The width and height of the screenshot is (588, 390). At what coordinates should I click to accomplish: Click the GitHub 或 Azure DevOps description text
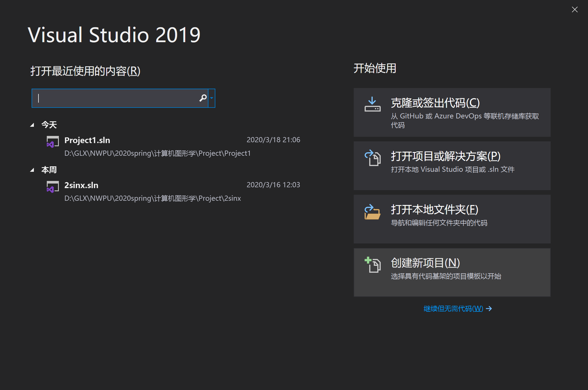(465, 120)
